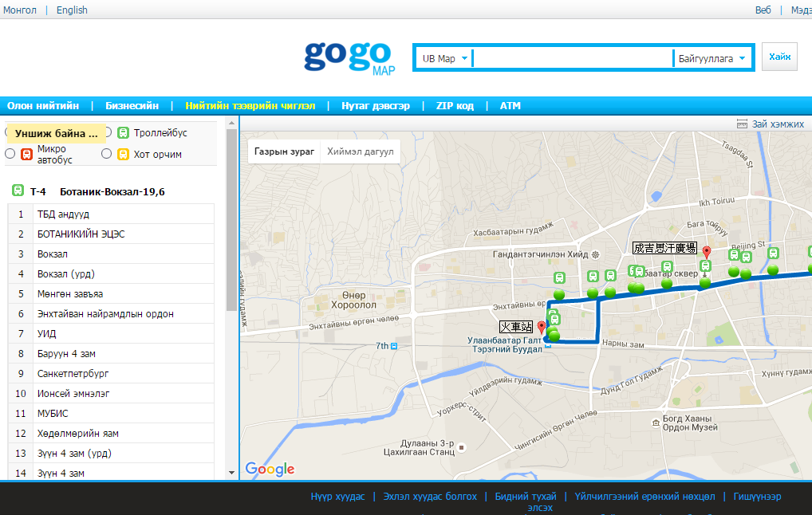
Task: Open the Байгууллага dropdown
Action: [x=711, y=58]
